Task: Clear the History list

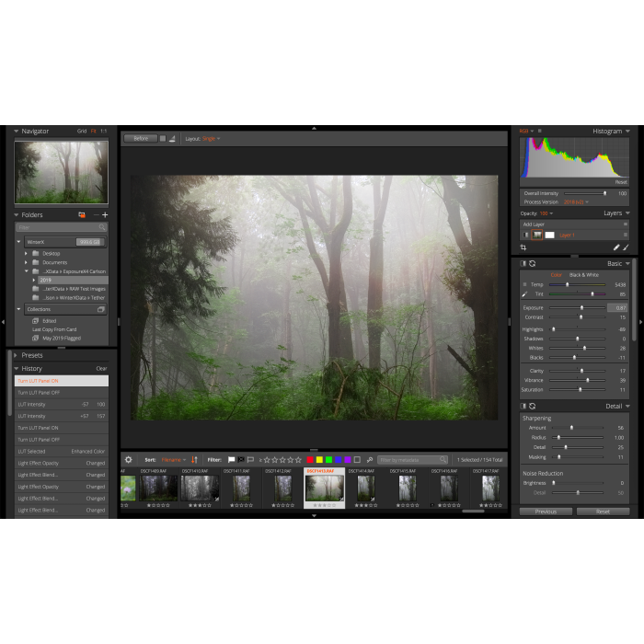Action: point(101,369)
